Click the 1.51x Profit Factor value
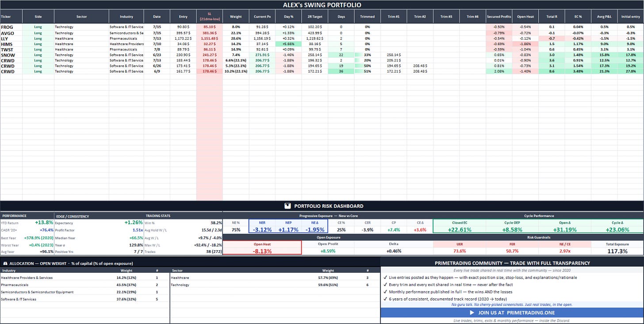The height and width of the screenshot is (324, 644). point(137,230)
